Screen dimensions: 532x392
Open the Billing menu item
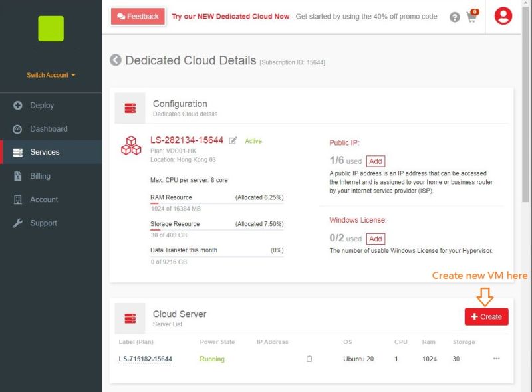[x=51, y=176]
